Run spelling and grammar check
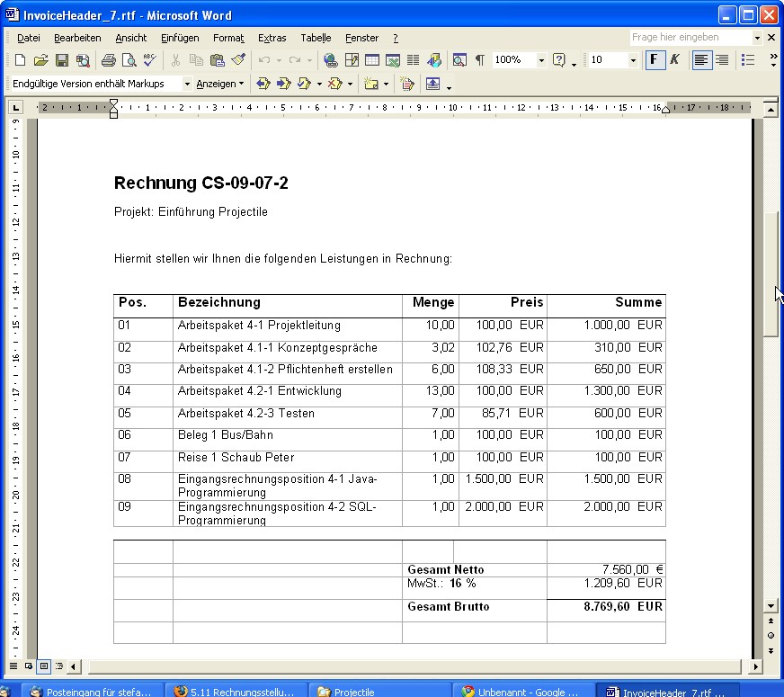 coord(149,60)
